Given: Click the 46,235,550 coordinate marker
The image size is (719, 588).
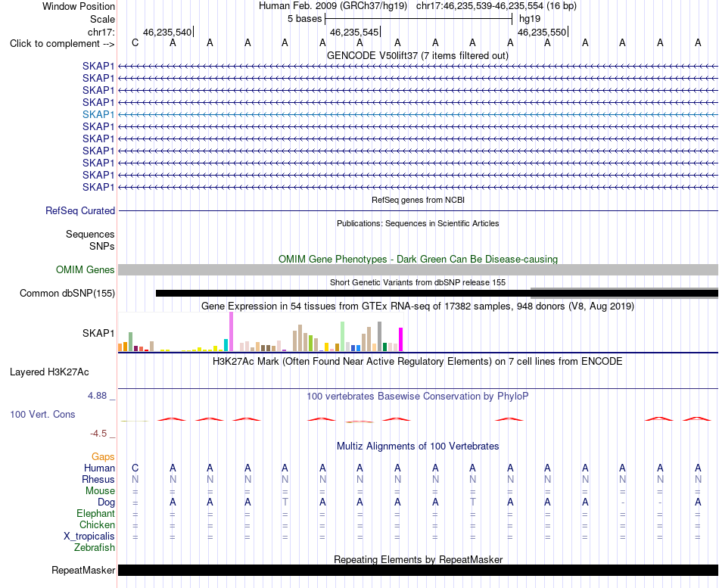Looking at the screenshot, I should [x=542, y=32].
